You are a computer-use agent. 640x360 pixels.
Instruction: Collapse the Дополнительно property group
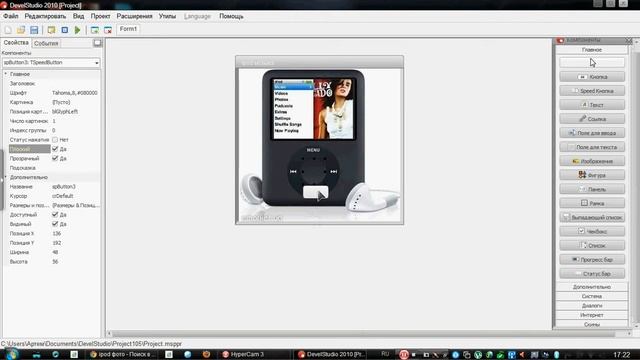6,177
